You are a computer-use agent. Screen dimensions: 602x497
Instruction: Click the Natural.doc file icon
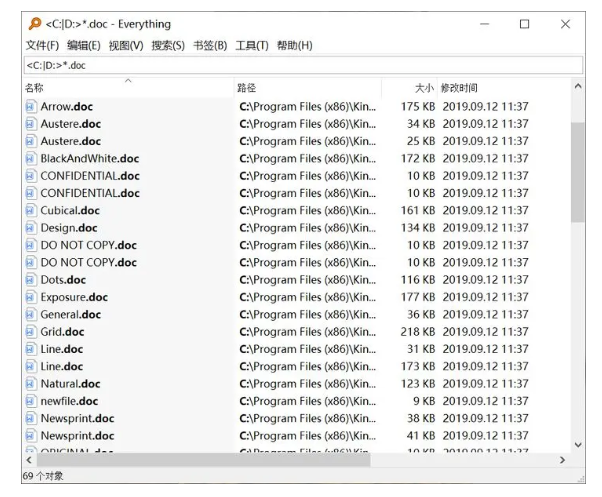point(31,384)
